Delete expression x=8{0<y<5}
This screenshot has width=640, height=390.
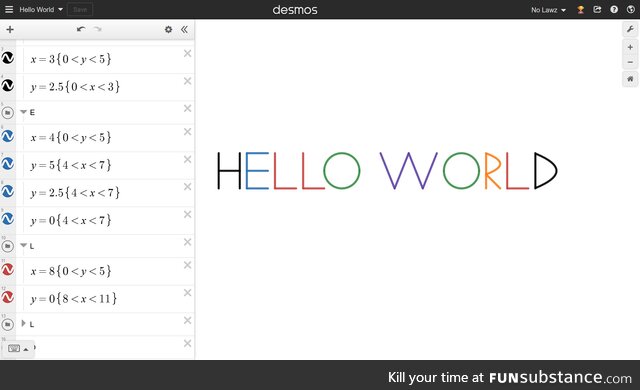point(187,265)
